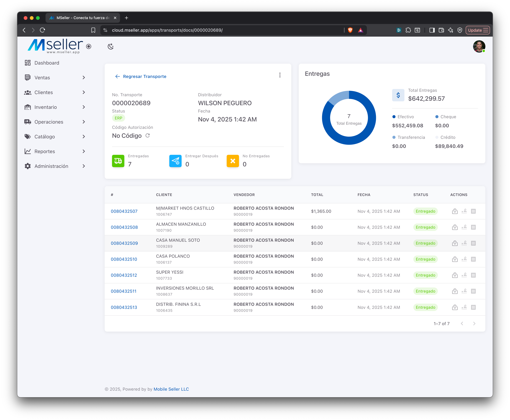
Task: Click the Entregas donut chart
Action: tap(349, 118)
